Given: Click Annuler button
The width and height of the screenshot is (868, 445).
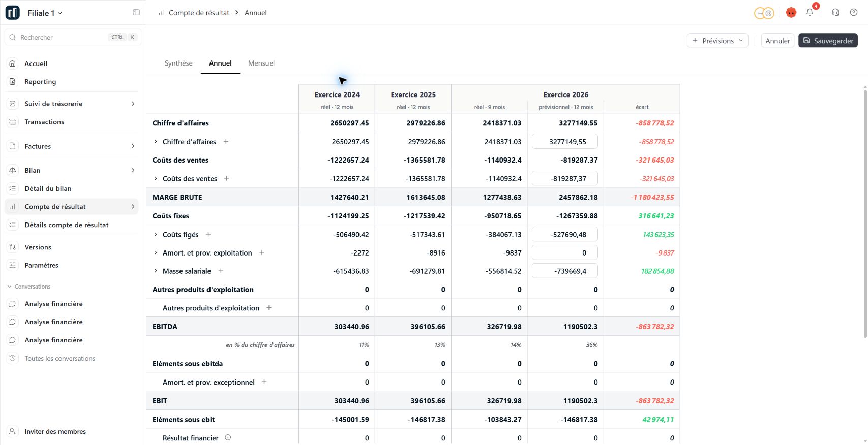Looking at the screenshot, I should tap(777, 41).
